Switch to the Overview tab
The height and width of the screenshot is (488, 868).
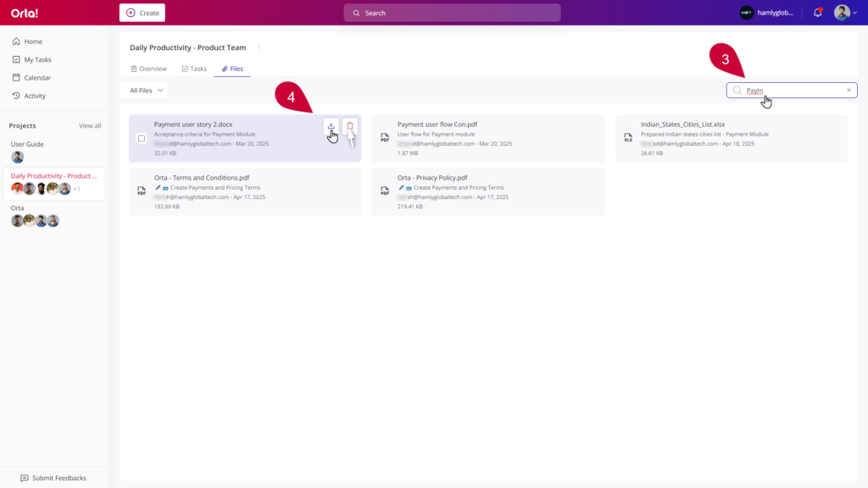(x=148, y=69)
